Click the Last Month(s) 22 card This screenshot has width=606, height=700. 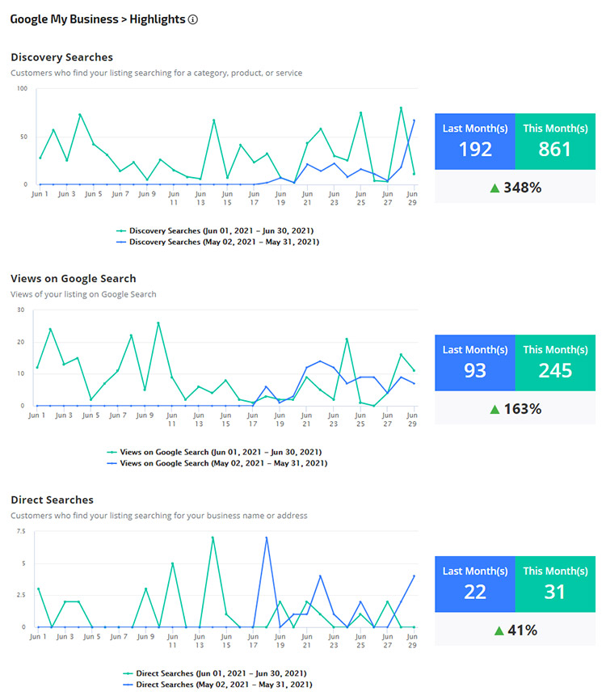coord(475,584)
